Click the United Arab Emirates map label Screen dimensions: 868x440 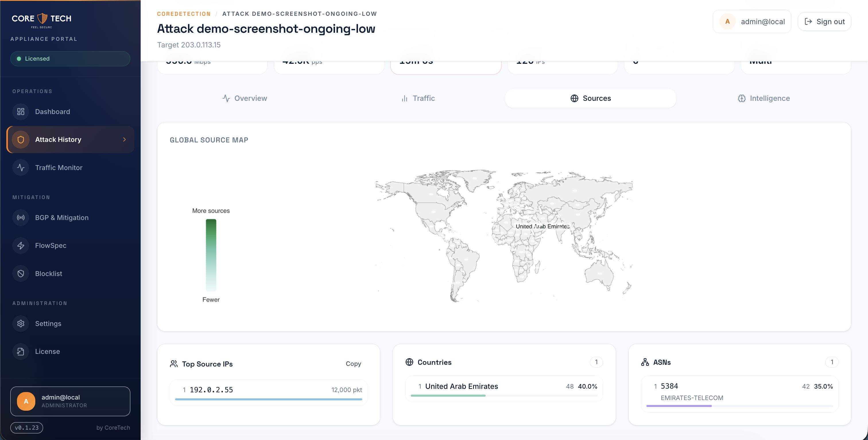pos(542,226)
